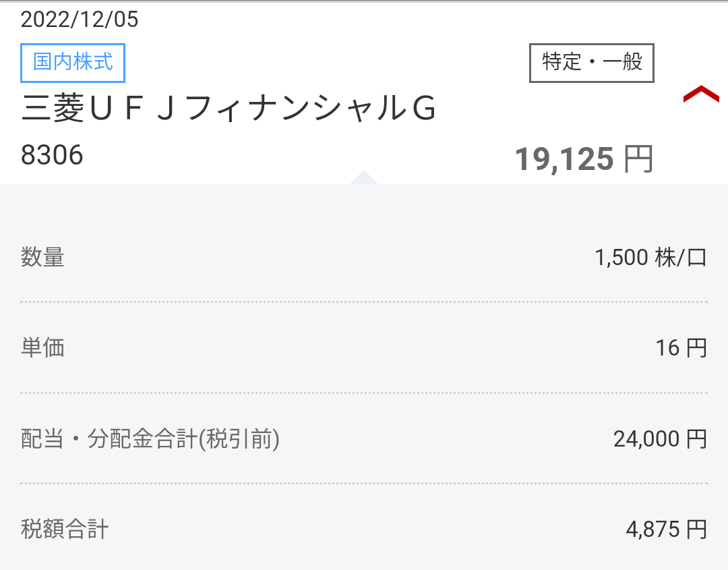Viewport: 728px width, 570px height.
Task: Select the 4,875 円 tax amount
Action: click(x=666, y=530)
